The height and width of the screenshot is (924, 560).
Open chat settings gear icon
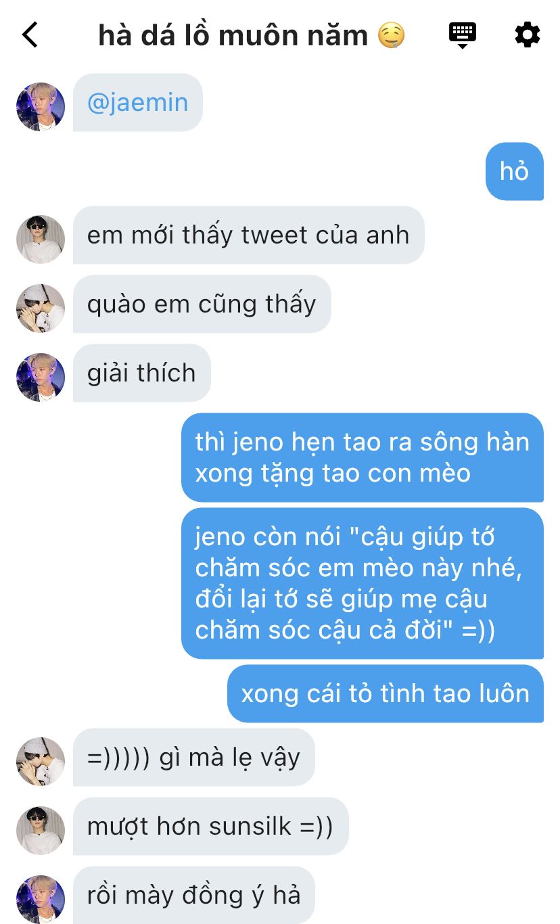[528, 34]
